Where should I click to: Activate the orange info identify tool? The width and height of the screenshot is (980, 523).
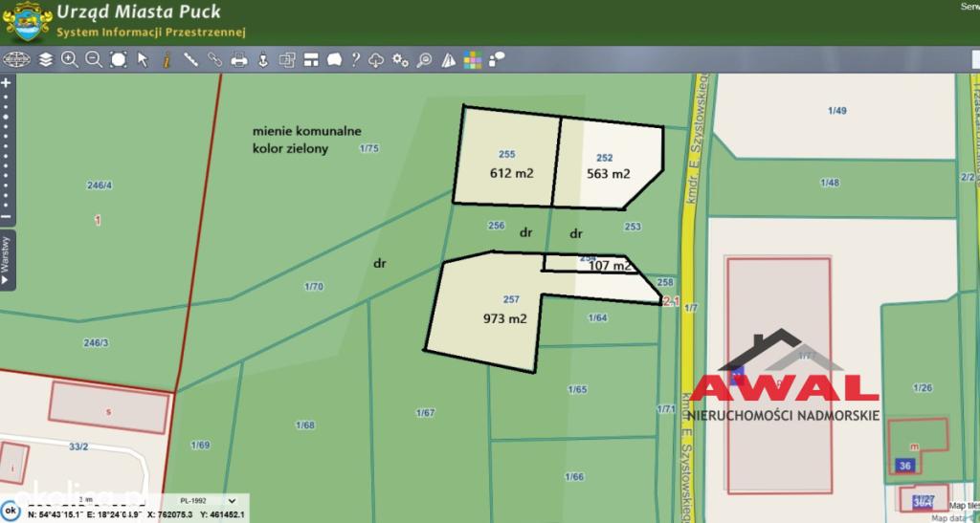click(x=167, y=59)
